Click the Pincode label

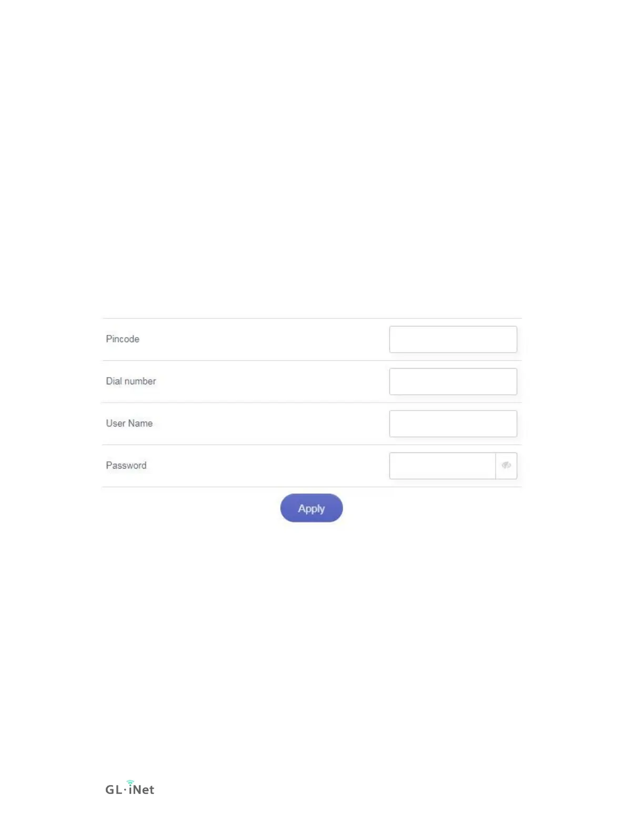click(x=123, y=339)
